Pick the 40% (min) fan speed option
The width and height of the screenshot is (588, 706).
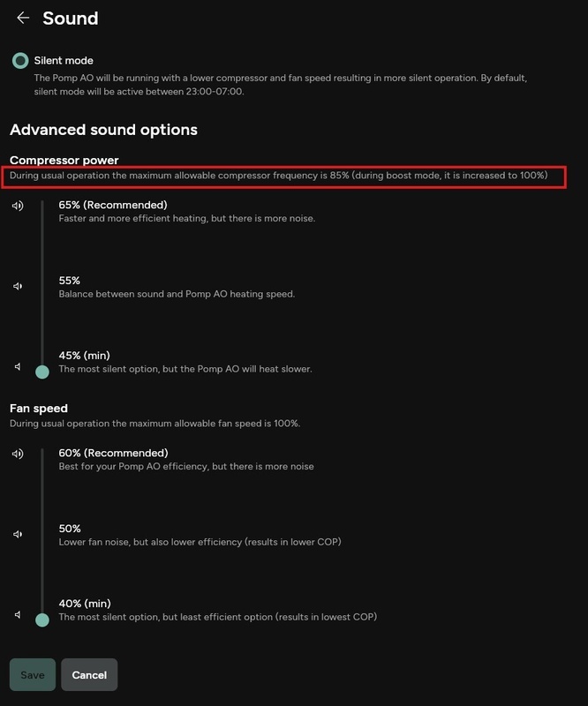[x=84, y=604]
